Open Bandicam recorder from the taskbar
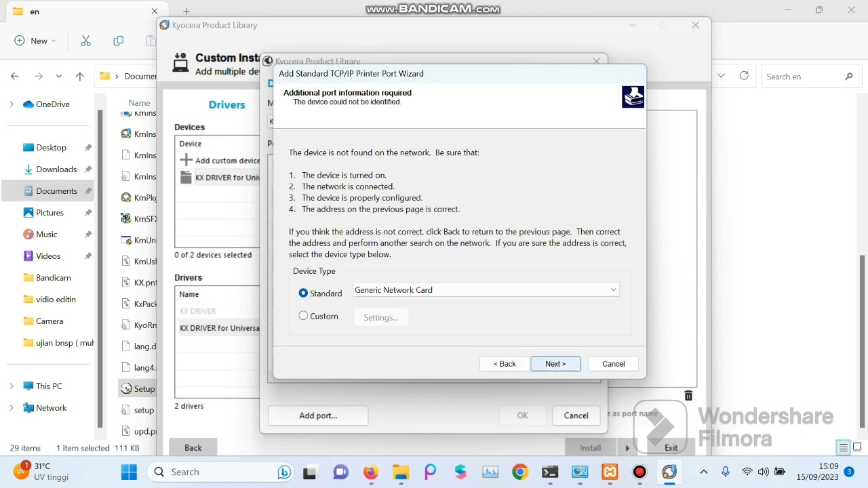Image resolution: width=868 pixels, height=488 pixels. click(639, 472)
